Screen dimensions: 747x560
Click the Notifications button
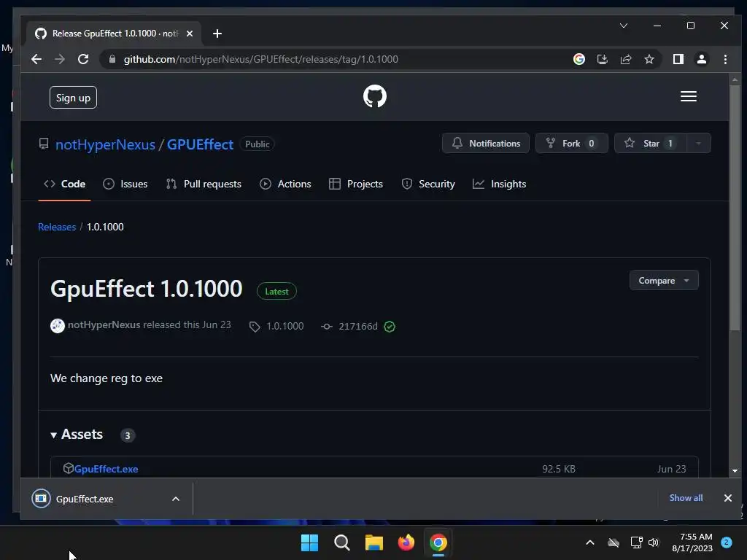pos(485,144)
